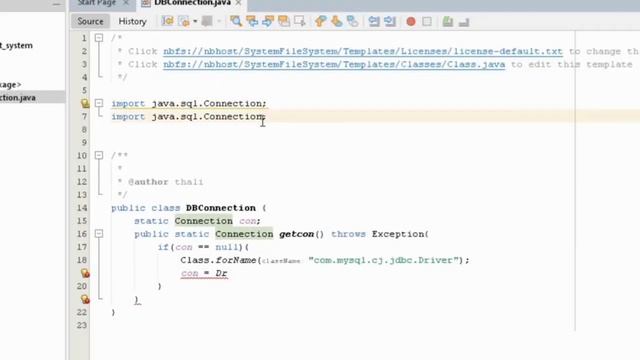Place cursor on first 'import java.sql.Connection;' line
Screen dimensions: 640x360
pyautogui.click(x=189, y=103)
